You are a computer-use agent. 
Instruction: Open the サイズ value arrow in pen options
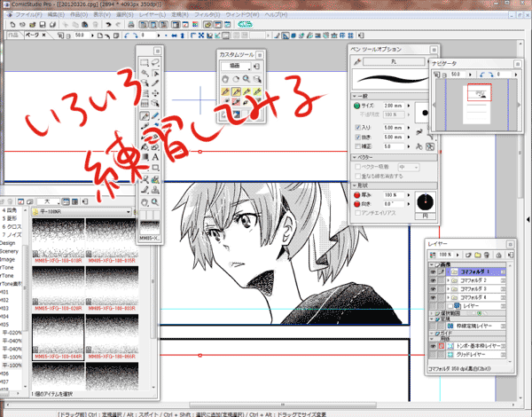409,106
